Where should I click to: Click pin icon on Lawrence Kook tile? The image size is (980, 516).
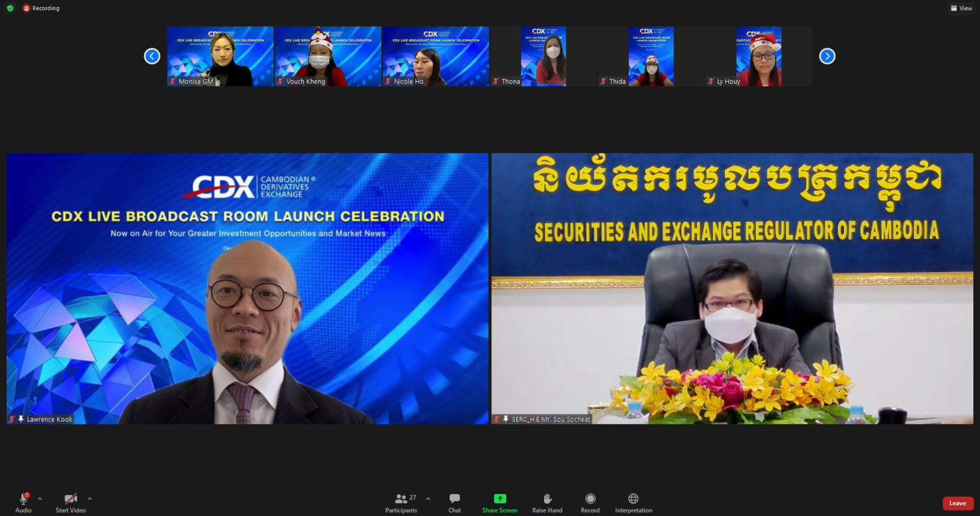[x=21, y=419]
